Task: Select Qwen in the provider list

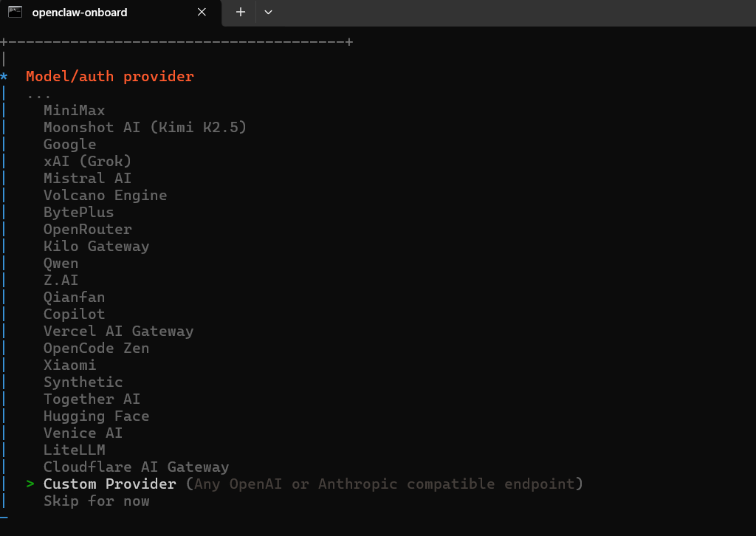Action: pos(61,263)
